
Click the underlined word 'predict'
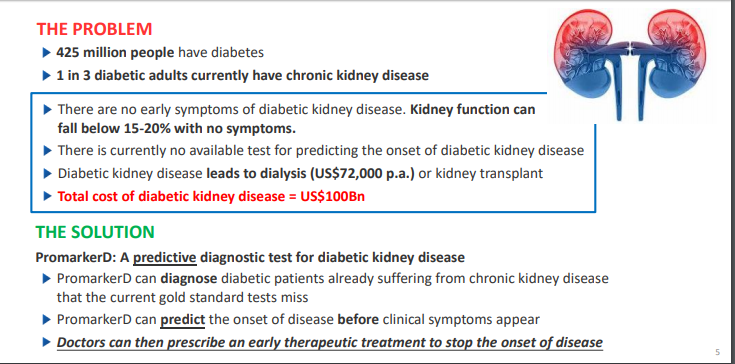[x=183, y=320]
